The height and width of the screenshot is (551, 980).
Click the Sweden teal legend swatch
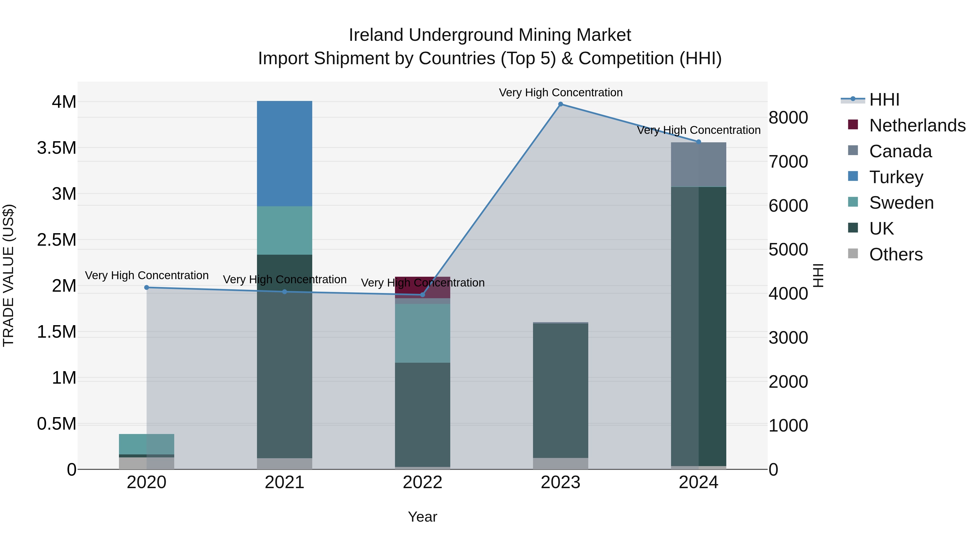coord(853,202)
